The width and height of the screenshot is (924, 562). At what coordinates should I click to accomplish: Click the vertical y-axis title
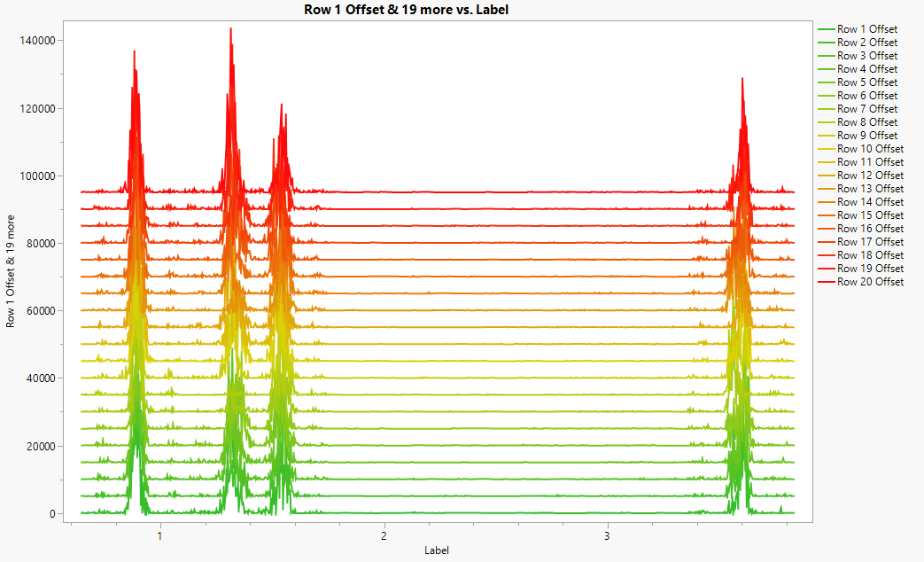10,271
